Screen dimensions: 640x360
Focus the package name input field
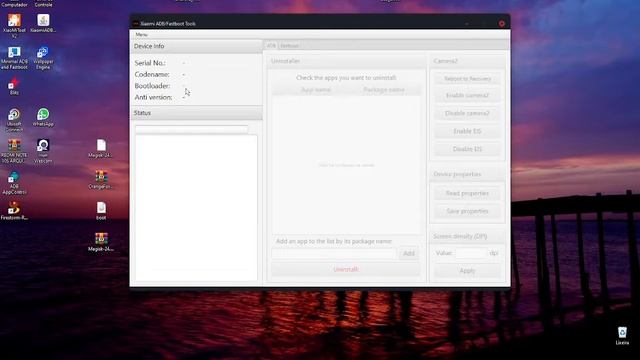334,253
